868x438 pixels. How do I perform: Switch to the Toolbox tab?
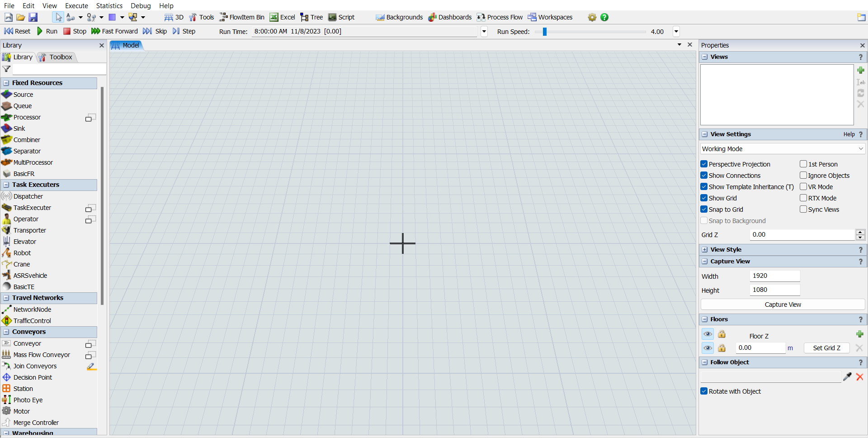[x=56, y=57]
